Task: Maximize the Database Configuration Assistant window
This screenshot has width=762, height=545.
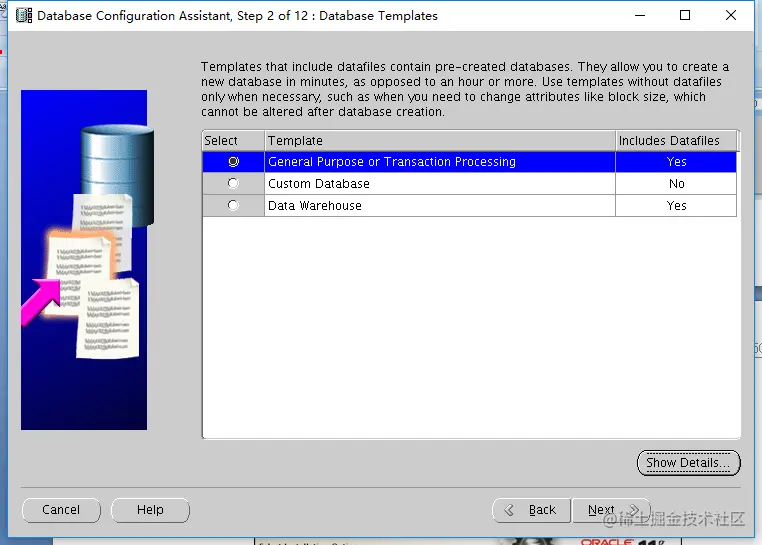Action: click(685, 16)
